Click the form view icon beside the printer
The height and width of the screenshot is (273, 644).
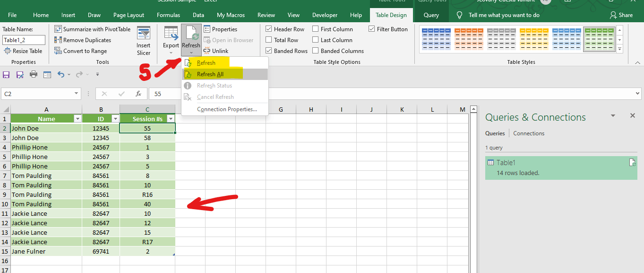click(x=47, y=74)
